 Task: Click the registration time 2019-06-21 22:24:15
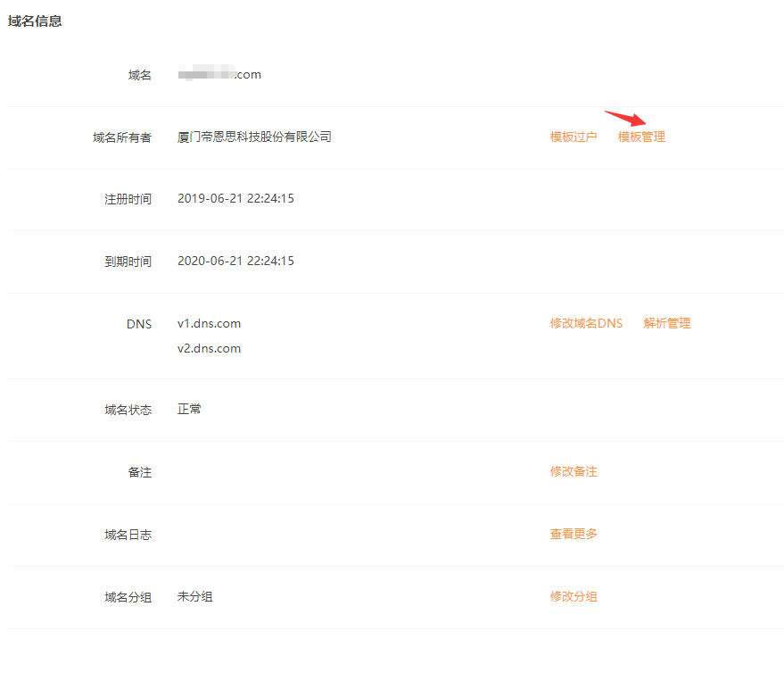(x=235, y=198)
